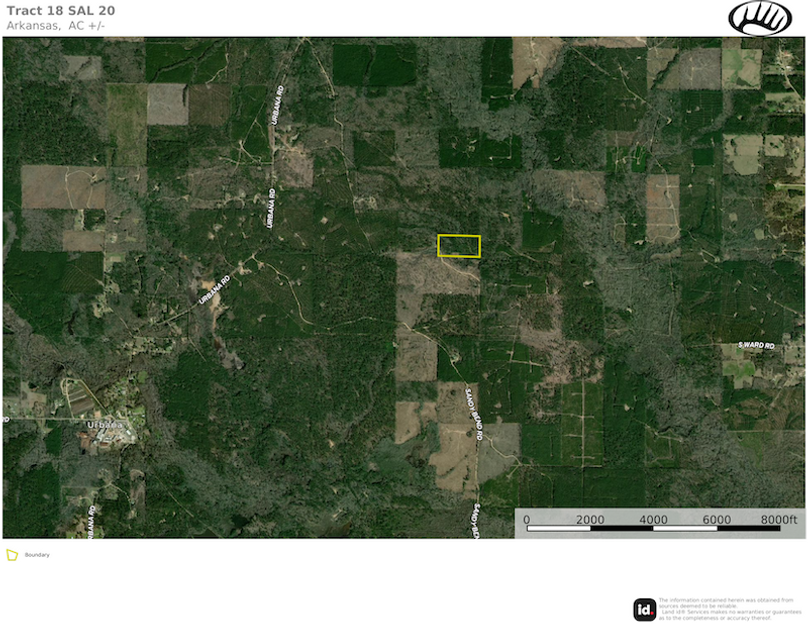
Task: Click the yellow Boundary legend icon
Action: pyautogui.click(x=12, y=554)
